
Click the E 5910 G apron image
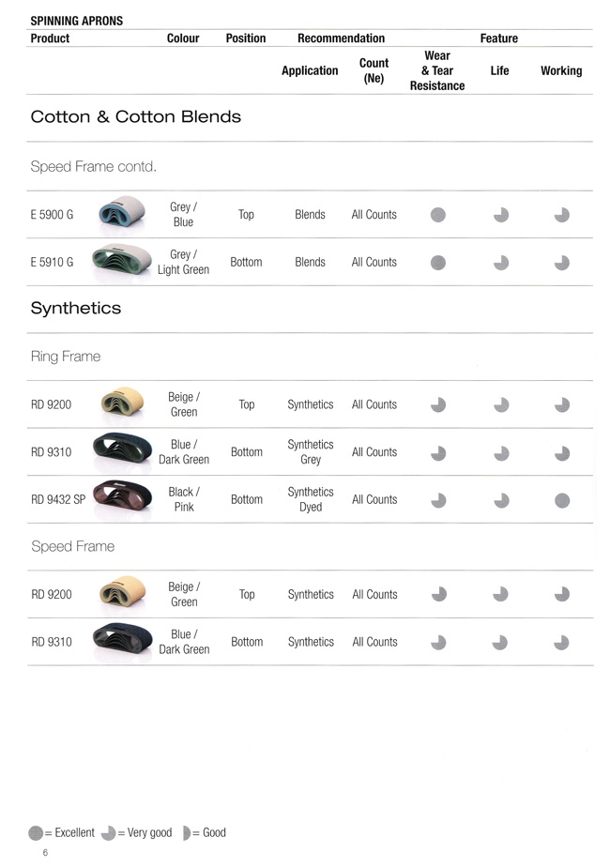pos(123,262)
